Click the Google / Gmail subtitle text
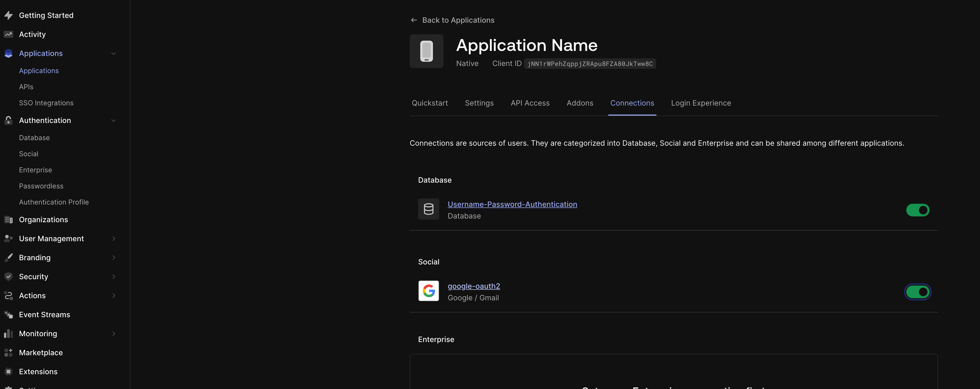The height and width of the screenshot is (389, 980). click(x=473, y=298)
